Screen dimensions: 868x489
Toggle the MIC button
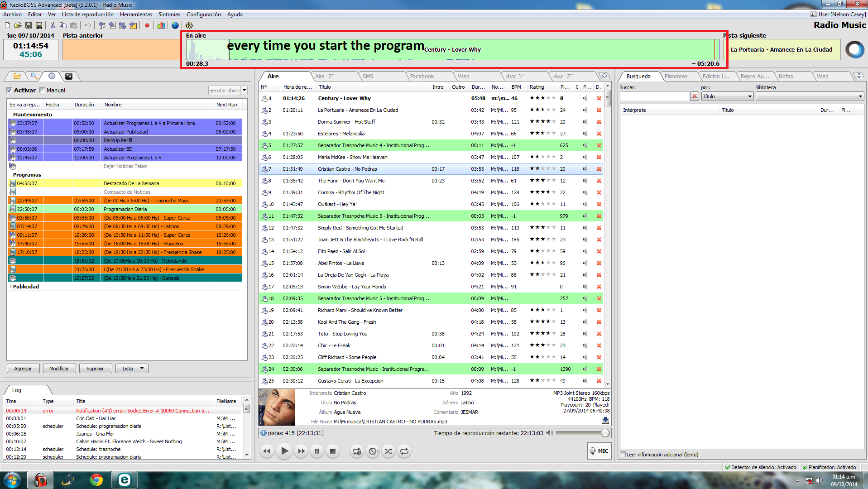click(599, 451)
